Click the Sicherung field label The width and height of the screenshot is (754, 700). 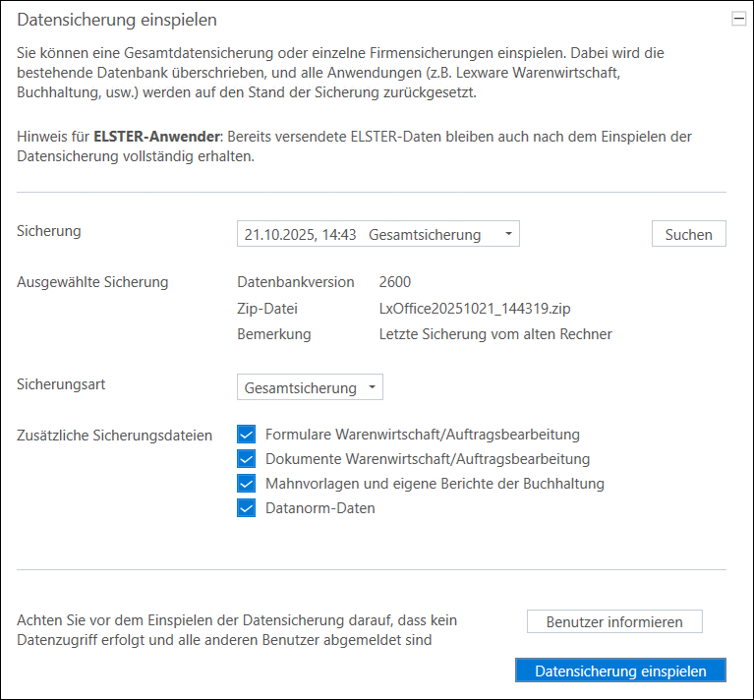[49, 231]
